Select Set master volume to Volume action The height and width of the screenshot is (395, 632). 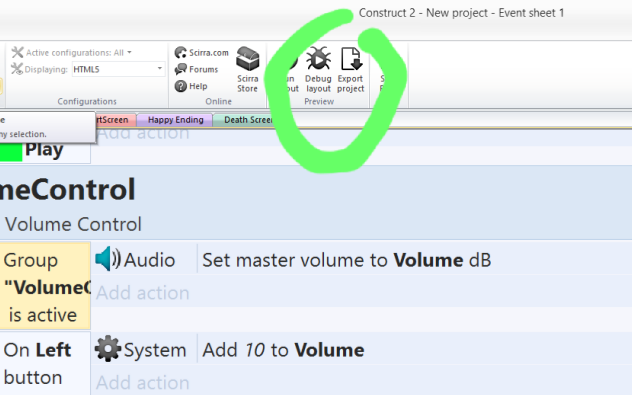(x=347, y=260)
